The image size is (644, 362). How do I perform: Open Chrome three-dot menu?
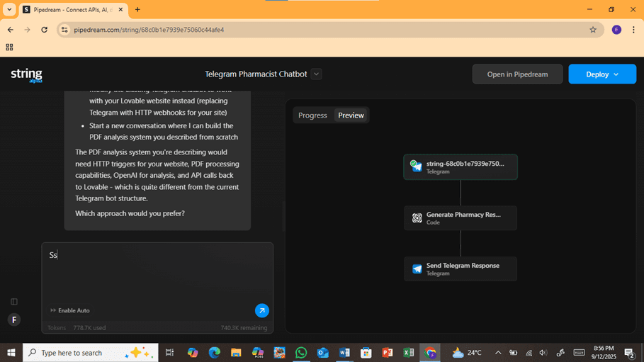pos(633,30)
